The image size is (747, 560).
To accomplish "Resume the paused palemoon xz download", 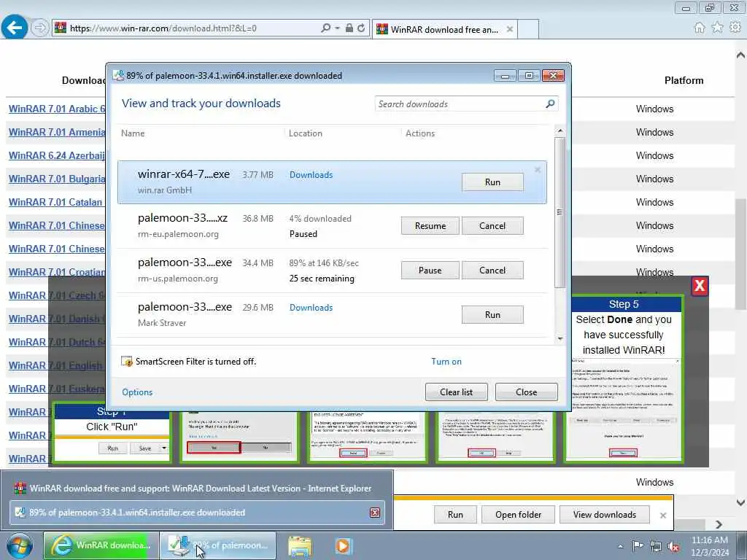I will (430, 226).
